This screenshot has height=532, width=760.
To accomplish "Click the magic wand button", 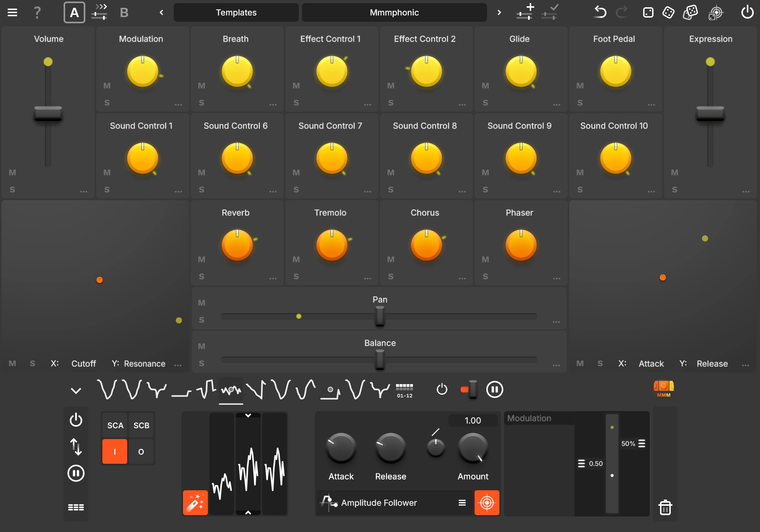I will (195, 502).
